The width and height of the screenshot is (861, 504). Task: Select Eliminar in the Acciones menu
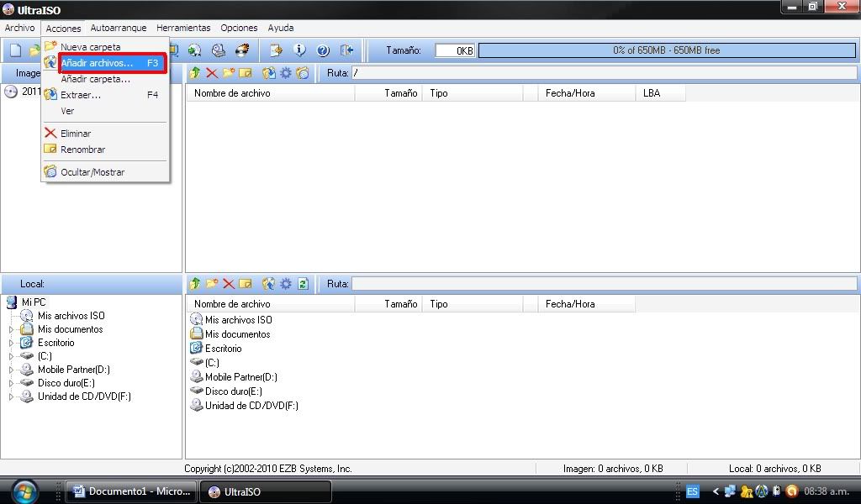point(105,134)
